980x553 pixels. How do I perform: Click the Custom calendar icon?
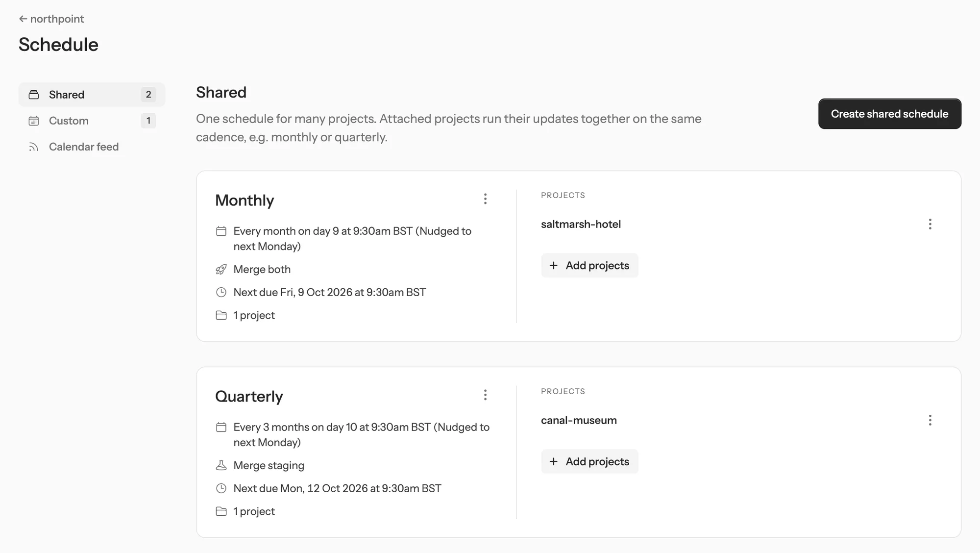coord(34,121)
